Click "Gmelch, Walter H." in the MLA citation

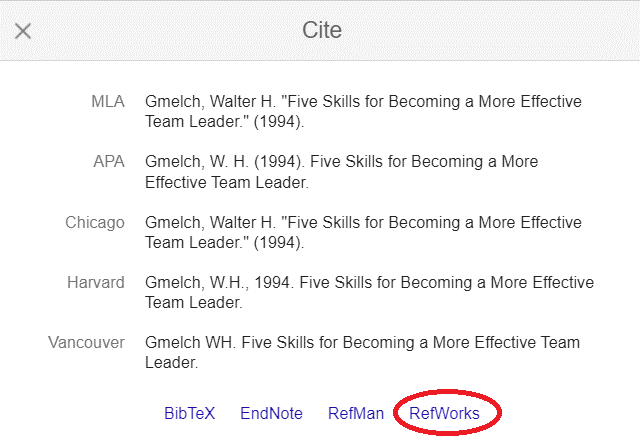click(x=207, y=102)
